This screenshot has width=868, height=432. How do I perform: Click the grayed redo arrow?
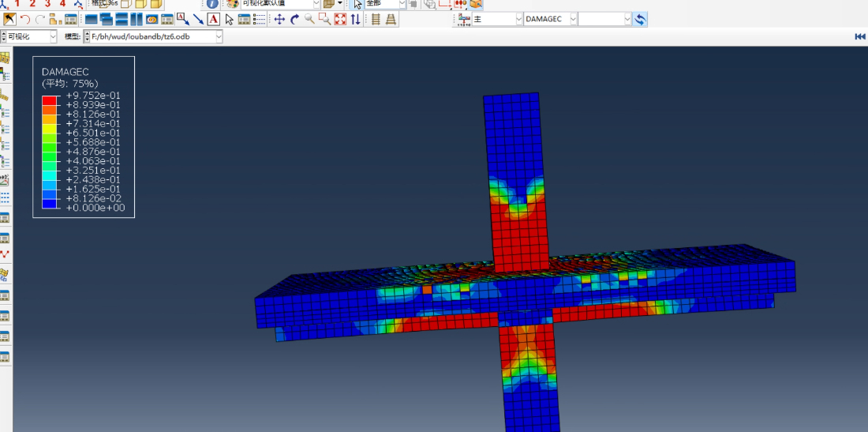pos(40,20)
